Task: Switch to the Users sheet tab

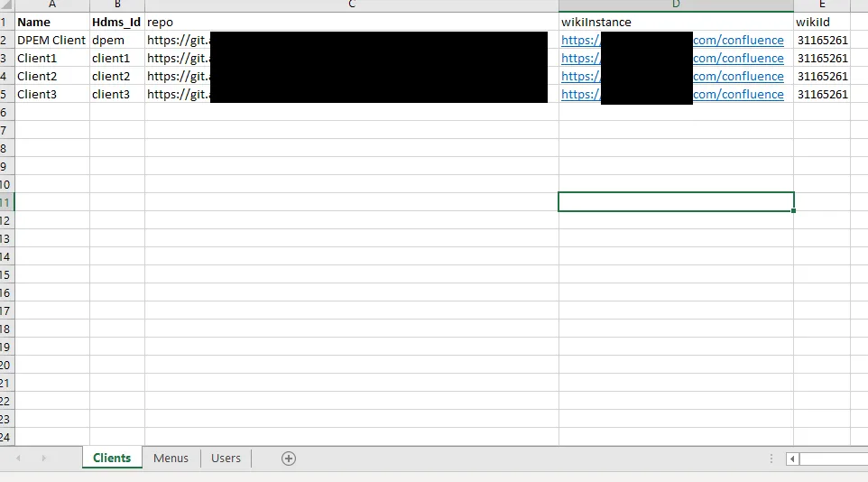Action: pos(226,459)
